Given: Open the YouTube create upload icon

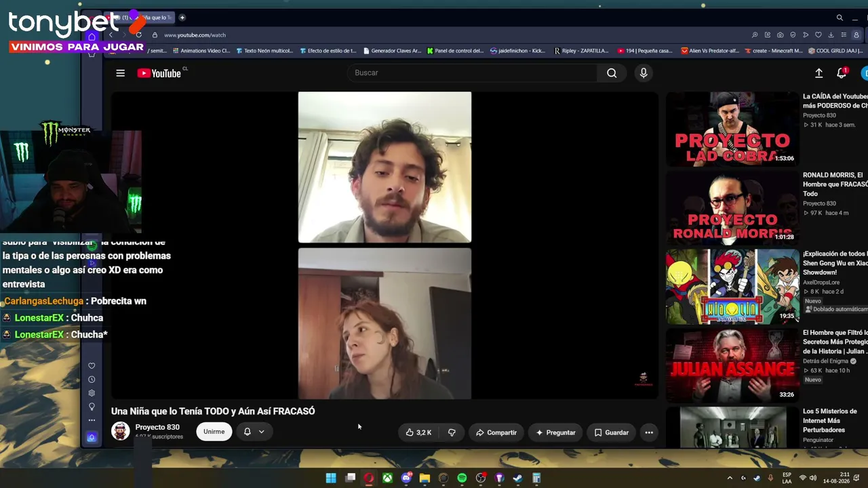Looking at the screenshot, I should pos(818,73).
